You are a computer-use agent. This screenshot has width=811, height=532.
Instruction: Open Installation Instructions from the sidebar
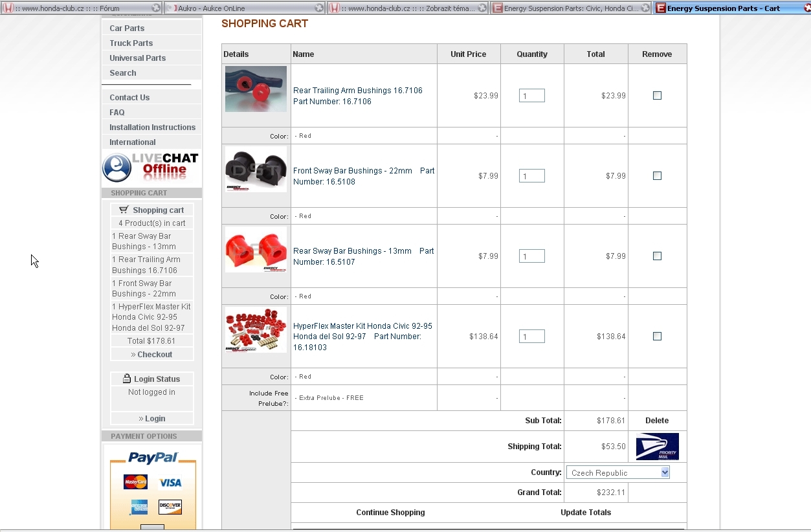point(152,127)
